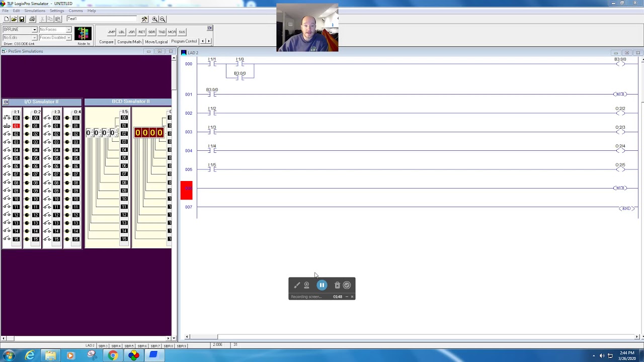Open the Settings menu
Screen dimensions: 644x362
(x=57, y=11)
